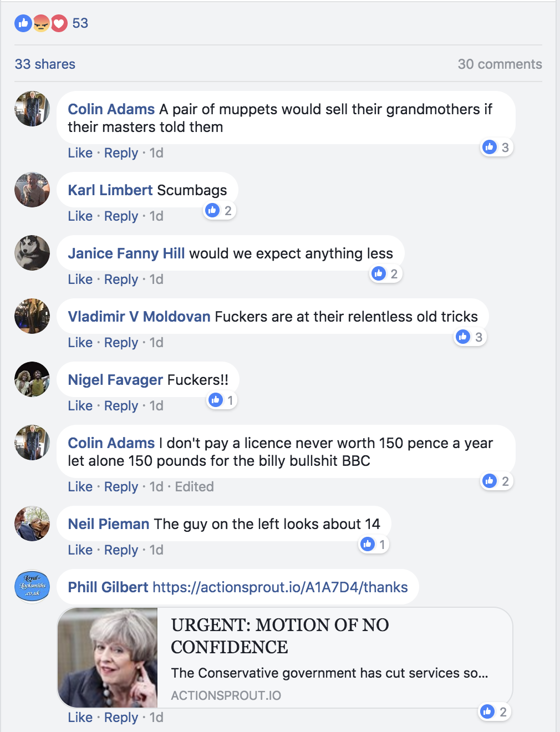Click Karl Limbert's avatar

32,190
